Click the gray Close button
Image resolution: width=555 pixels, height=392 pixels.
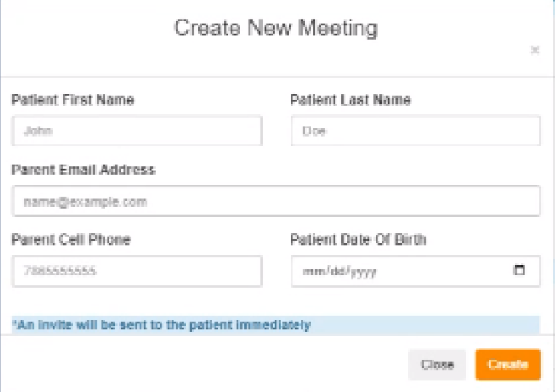(x=437, y=365)
